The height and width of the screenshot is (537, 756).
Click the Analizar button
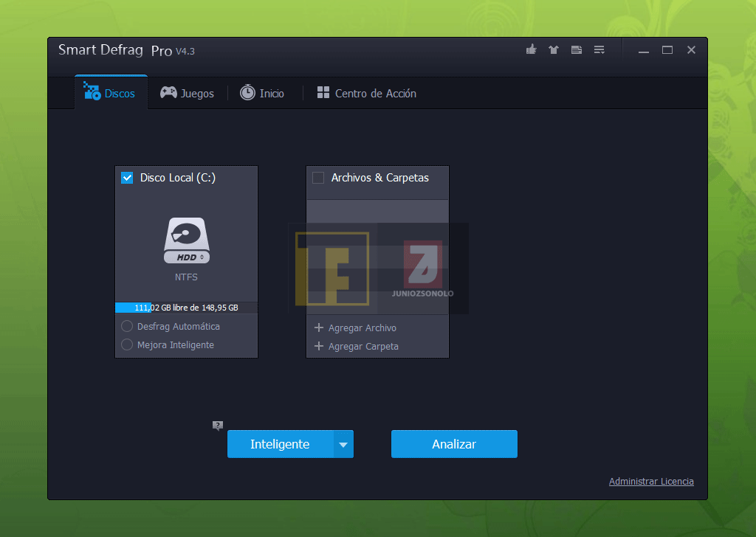(454, 444)
